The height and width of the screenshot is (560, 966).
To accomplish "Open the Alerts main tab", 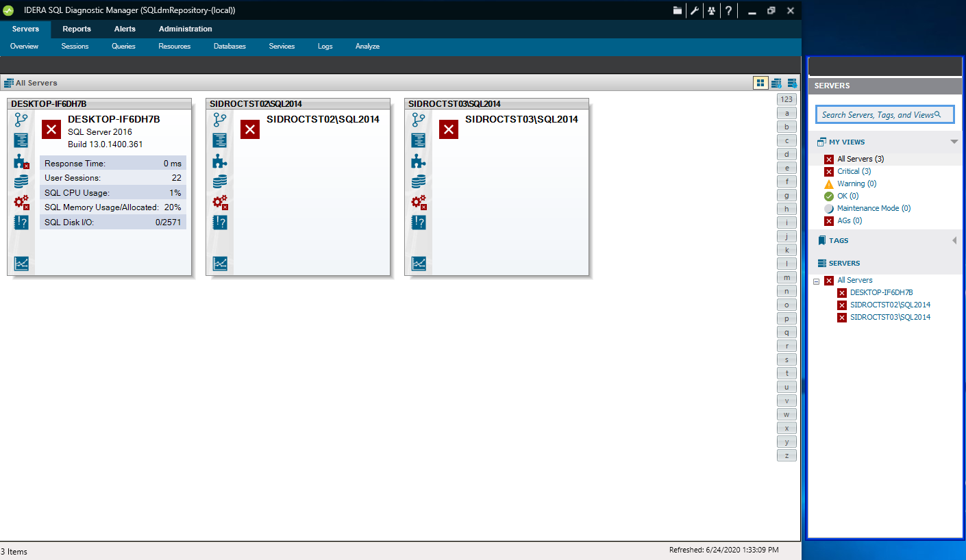I will [x=125, y=29].
